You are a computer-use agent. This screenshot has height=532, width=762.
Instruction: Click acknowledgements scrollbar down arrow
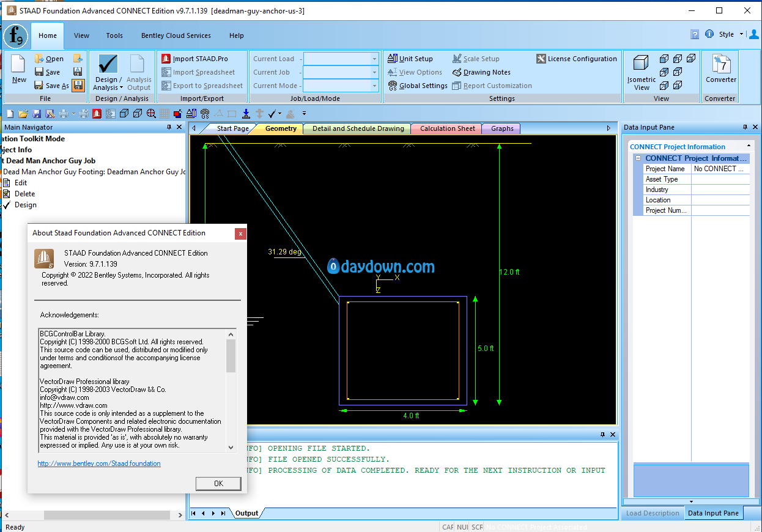pyautogui.click(x=231, y=447)
